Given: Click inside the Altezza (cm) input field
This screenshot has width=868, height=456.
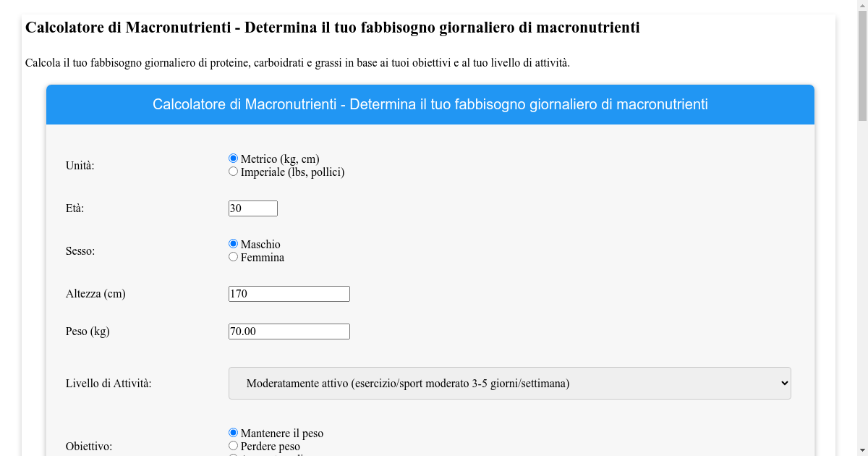Looking at the screenshot, I should point(289,293).
